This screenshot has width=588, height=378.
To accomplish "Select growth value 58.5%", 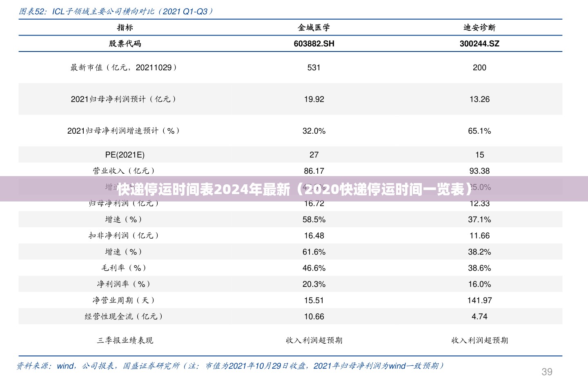I will click(x=314, y=219).
